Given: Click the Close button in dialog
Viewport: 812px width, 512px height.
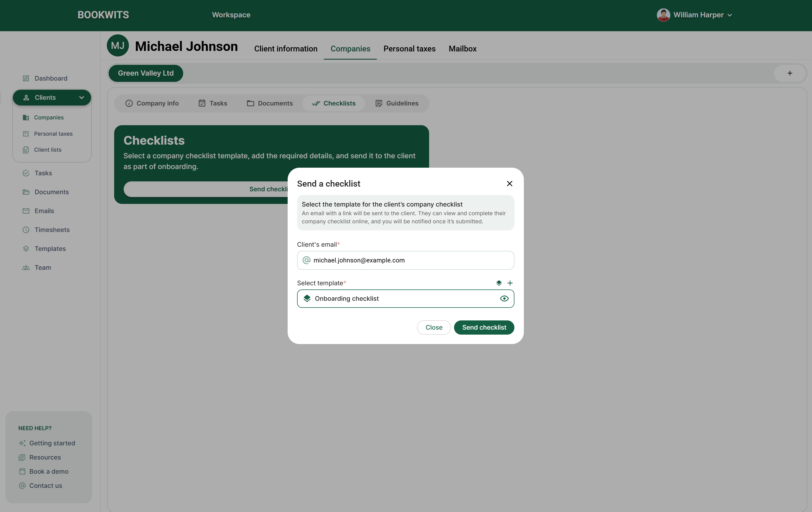Looking at the screenshot, I should click(x=434, y=328).
